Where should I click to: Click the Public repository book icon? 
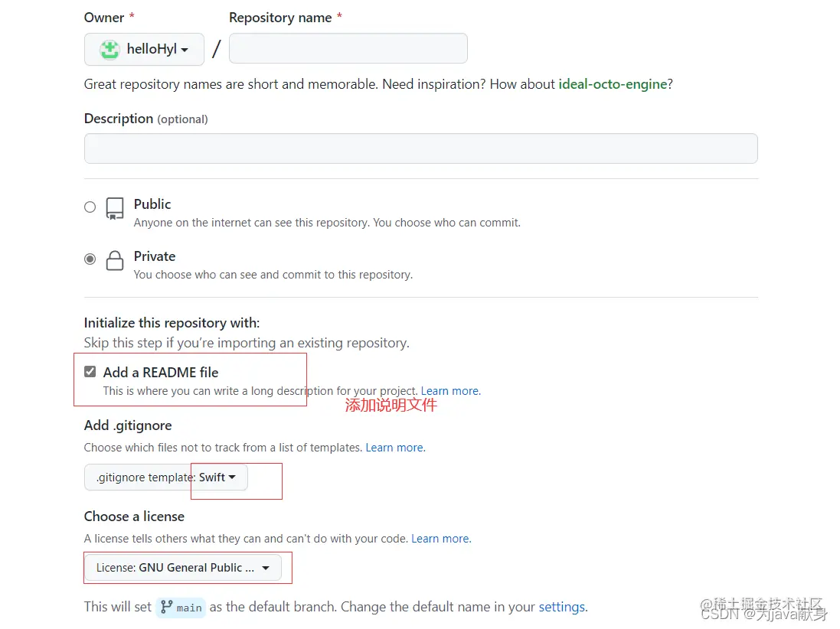tap(115, 209)
